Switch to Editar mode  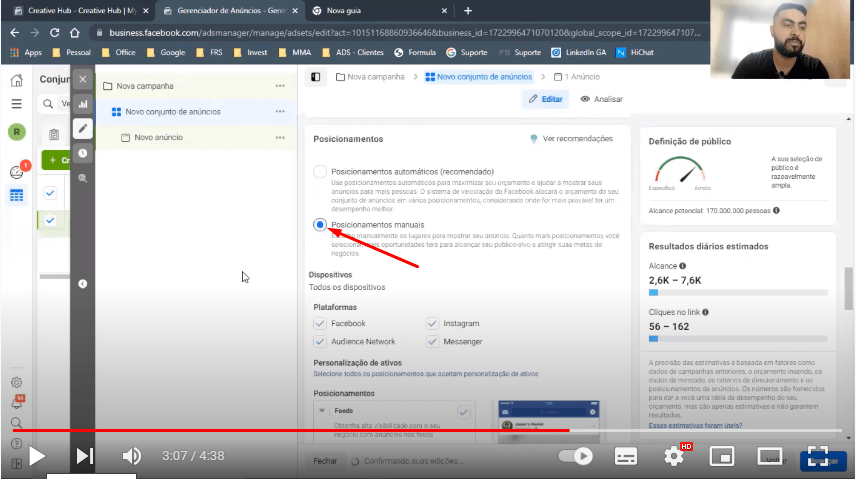coord(545,99)
